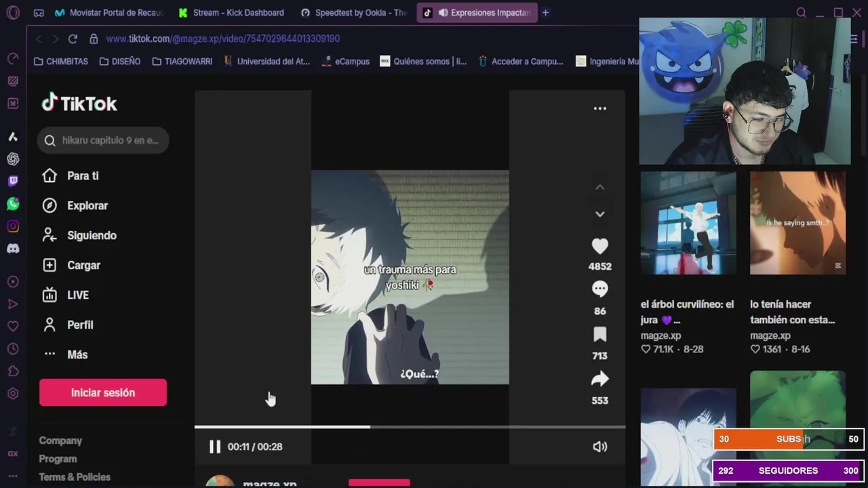868x488 pixels.
Task: Expand the Company footer section
Action: pyautogui.click(x=60, y=441)
